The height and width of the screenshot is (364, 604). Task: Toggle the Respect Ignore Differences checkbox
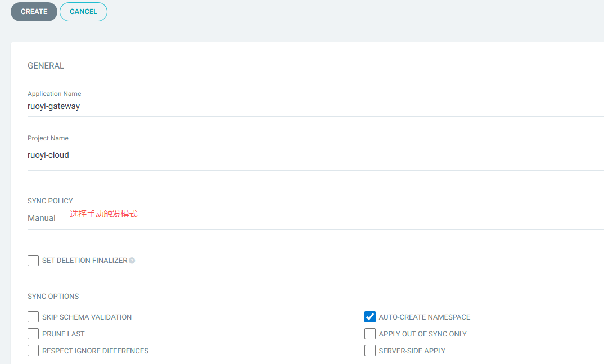click(33, 351)
